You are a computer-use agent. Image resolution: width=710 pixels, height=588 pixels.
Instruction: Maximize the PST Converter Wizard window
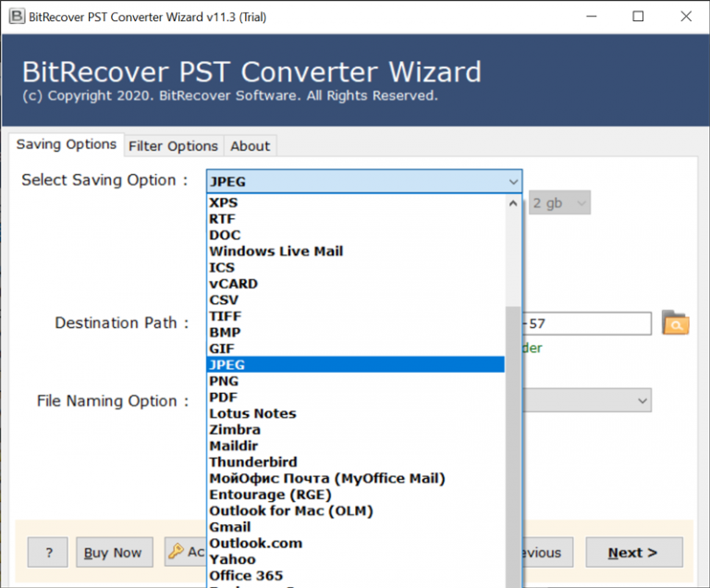pyautogui.click(x=638, y=17)
